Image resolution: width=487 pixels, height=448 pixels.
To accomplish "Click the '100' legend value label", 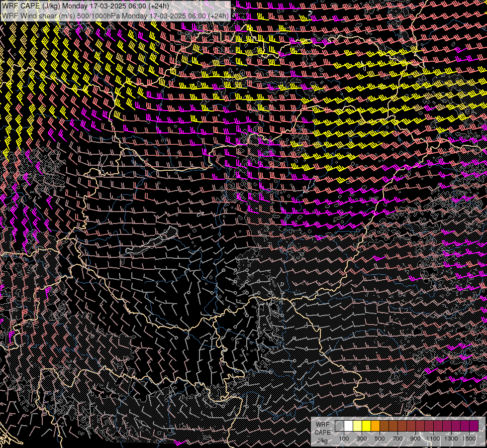I will (x=344, y=439).
